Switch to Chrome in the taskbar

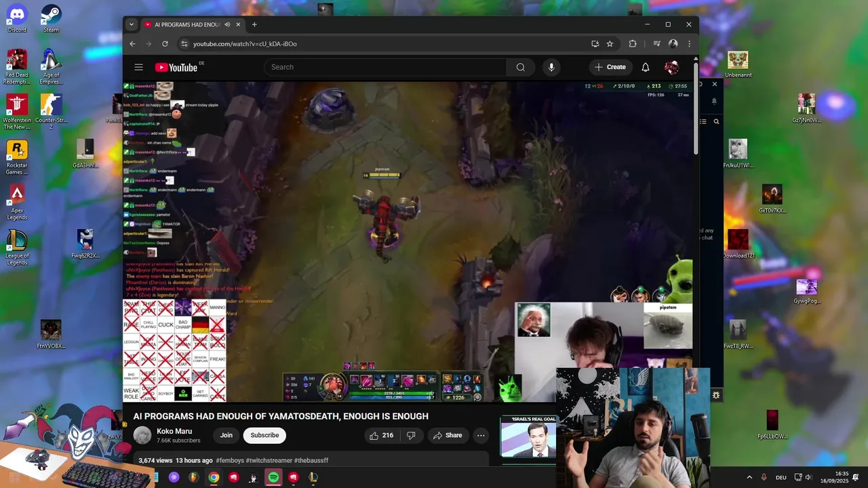click(214, 477)
